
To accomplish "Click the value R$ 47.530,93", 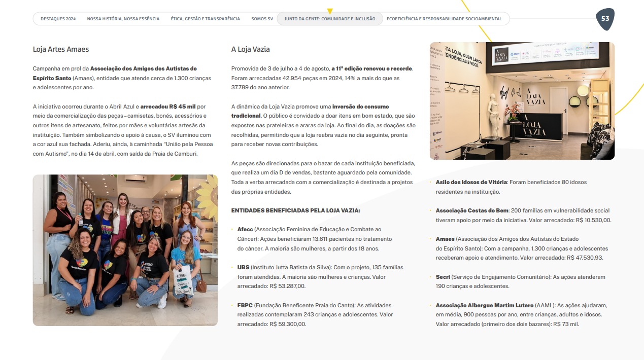I will click(x=585, y=258).
